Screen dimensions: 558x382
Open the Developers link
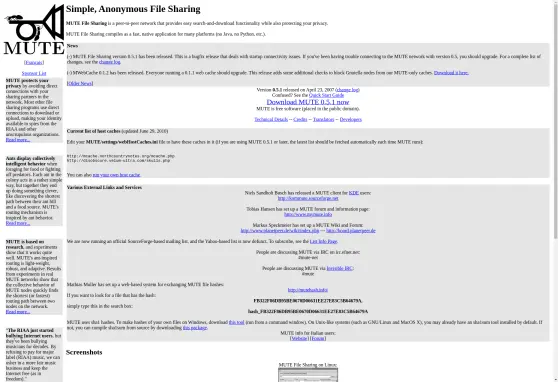coord(351,120)
